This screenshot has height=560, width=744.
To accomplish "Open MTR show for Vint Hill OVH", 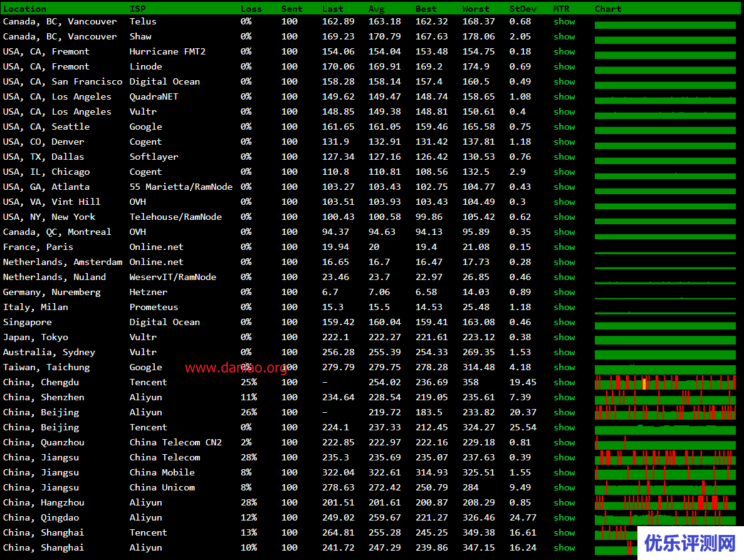I will coord(564,202).
